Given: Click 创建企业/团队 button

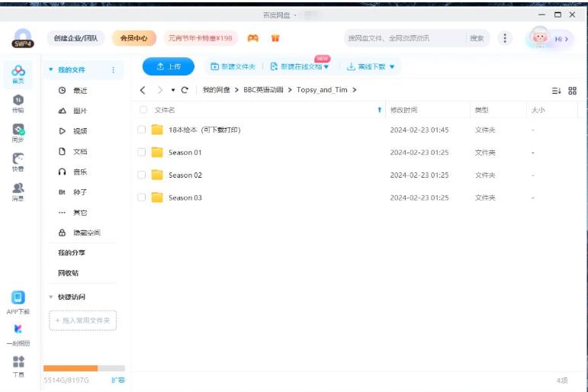Looking at the screenshot, I should pyautogui.click(x=76, y=38).
